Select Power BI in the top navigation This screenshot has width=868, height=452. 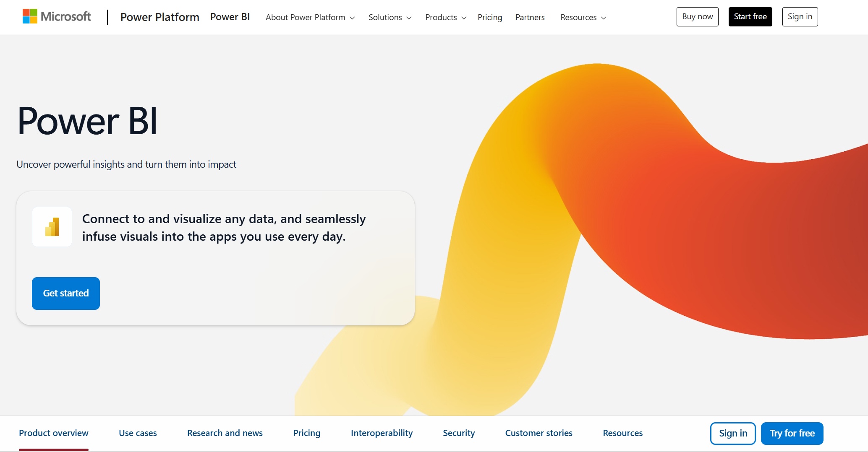click(x=230, y=17)
